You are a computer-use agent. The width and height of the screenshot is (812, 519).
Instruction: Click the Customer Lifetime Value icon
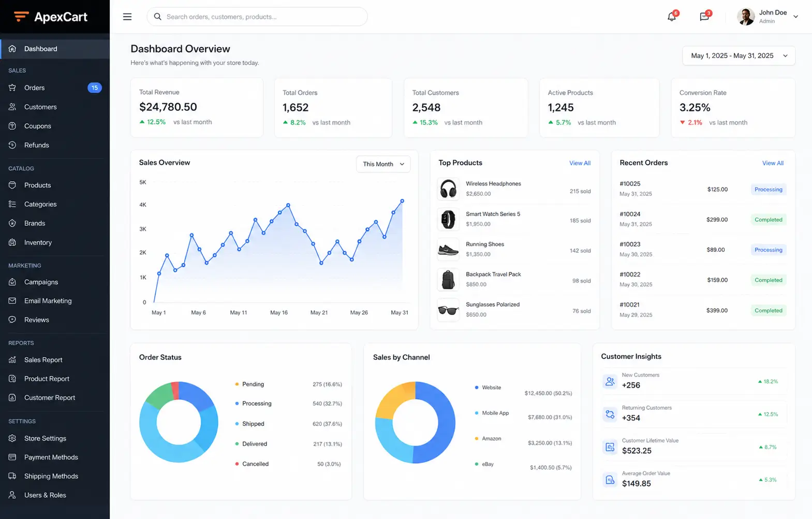point(610,447)
